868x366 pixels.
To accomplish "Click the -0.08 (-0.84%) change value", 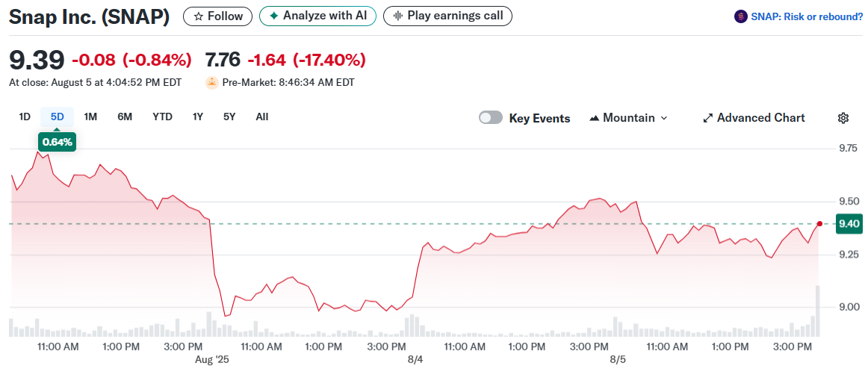I will 131,59.
